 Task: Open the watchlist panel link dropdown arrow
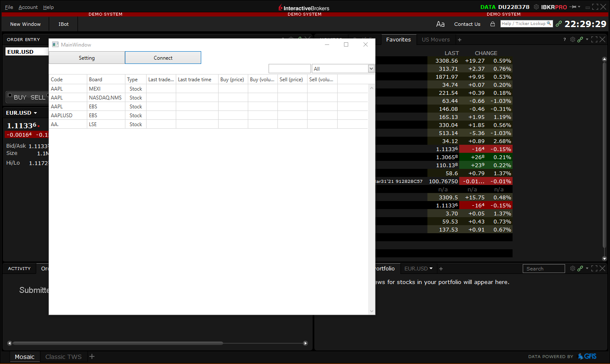coord(587,39)
